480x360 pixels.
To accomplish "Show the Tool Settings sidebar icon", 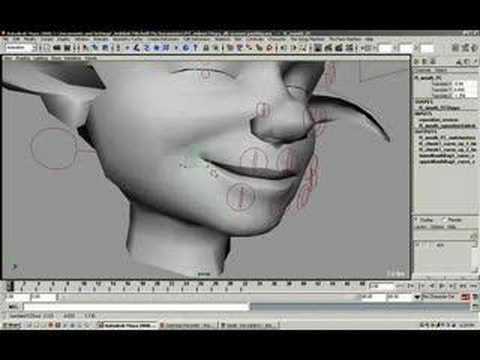I will pyautogui.click(x=466, y=48).
